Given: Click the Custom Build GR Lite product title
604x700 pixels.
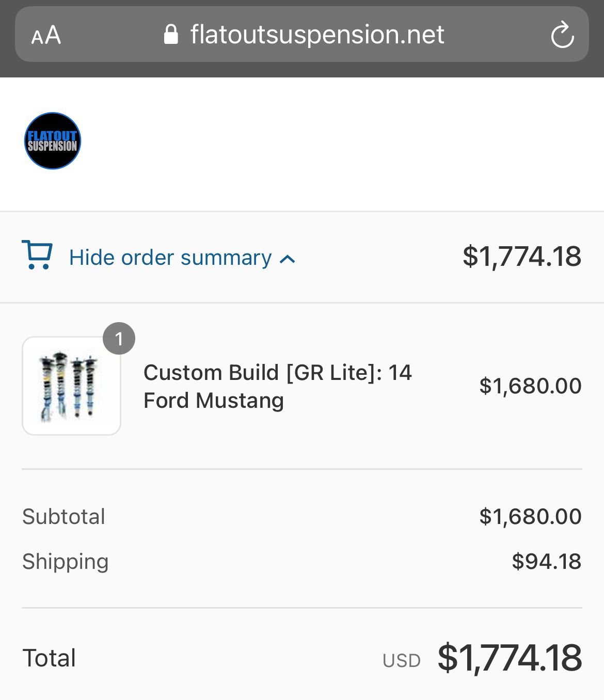Looking at the screenshot, I should [277, 386].
